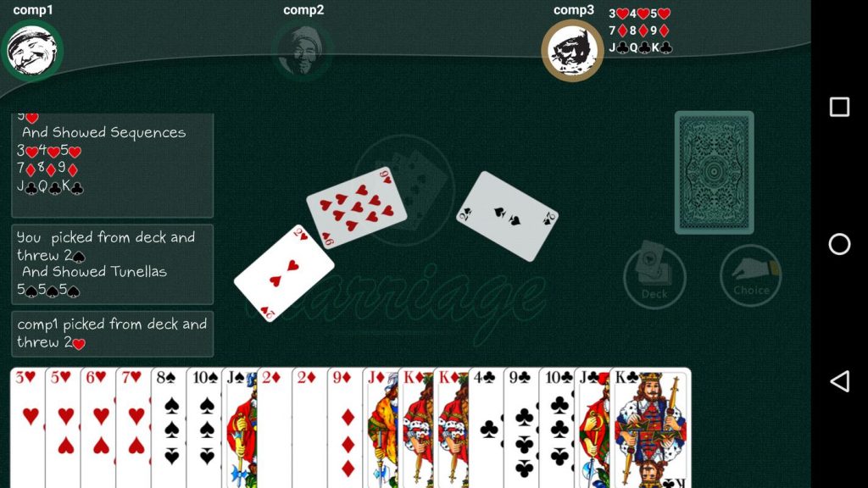Image resolution: width=868 pixels, height=488 pixels.
Task: Select the King of clubs in hand
Action: point(651,428)
